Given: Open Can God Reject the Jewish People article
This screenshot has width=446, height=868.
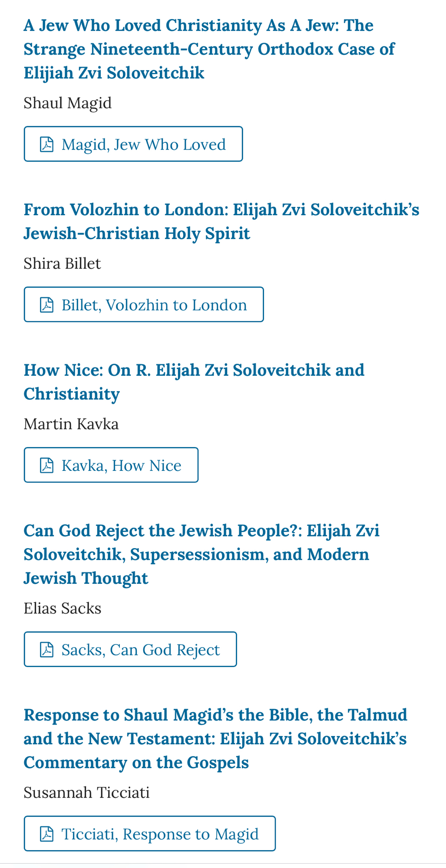Looking at the screenshot, I should [201, 554].
